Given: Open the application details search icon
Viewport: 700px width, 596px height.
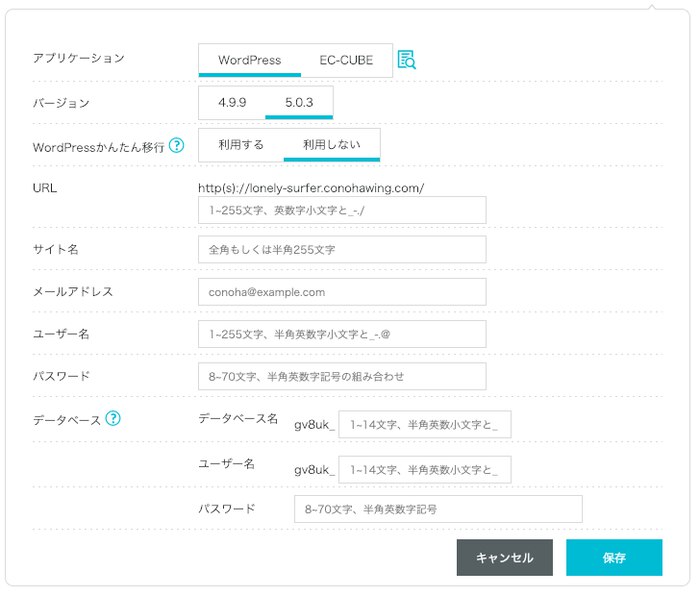Looking at the screenshot, I should coord(406,59).
